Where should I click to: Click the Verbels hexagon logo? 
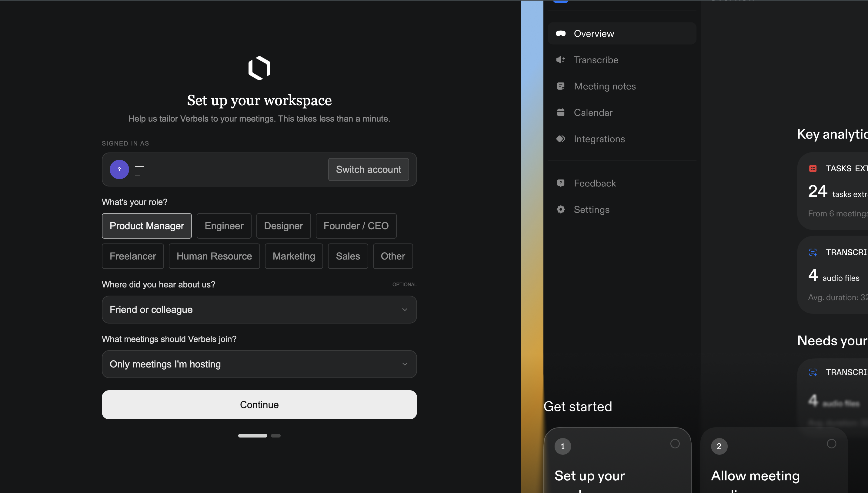259,68
